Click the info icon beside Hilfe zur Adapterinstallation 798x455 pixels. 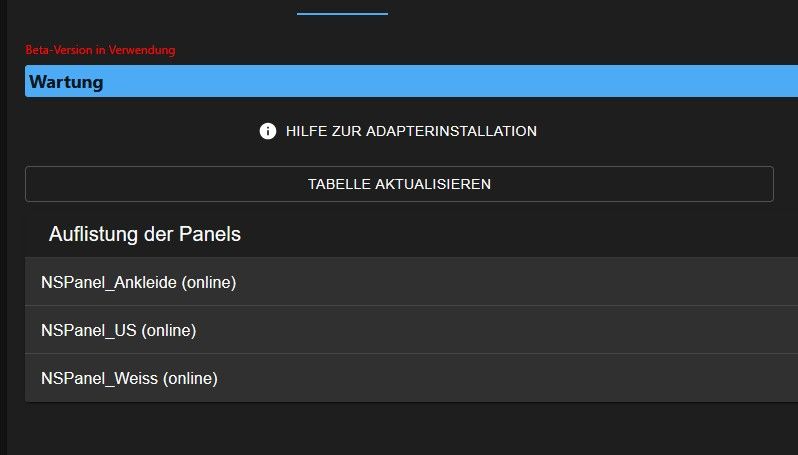268,131
